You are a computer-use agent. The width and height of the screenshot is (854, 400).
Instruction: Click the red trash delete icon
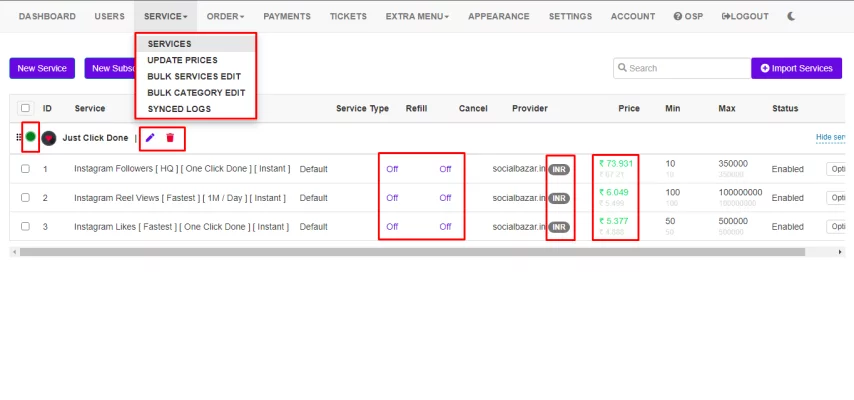coord(170,138)
